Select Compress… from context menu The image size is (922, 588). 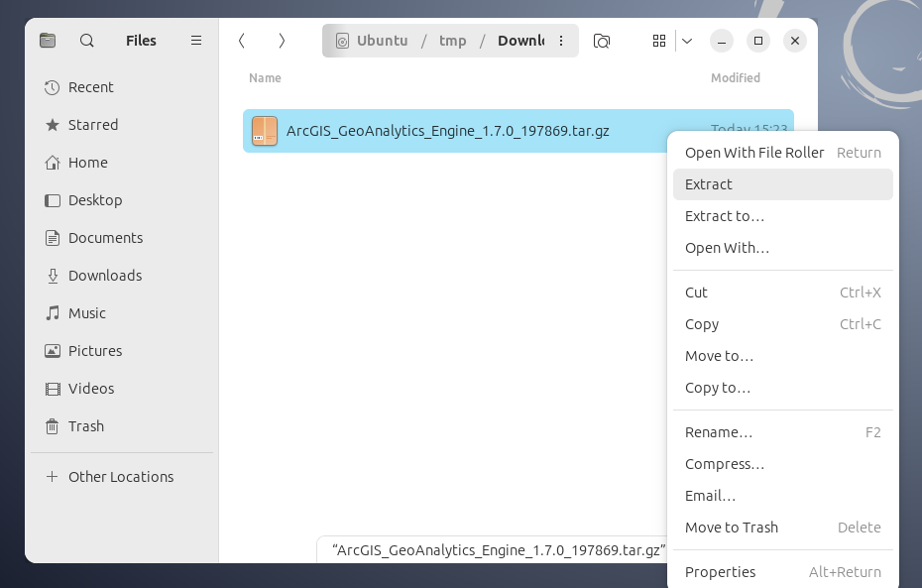pos(782,464)
